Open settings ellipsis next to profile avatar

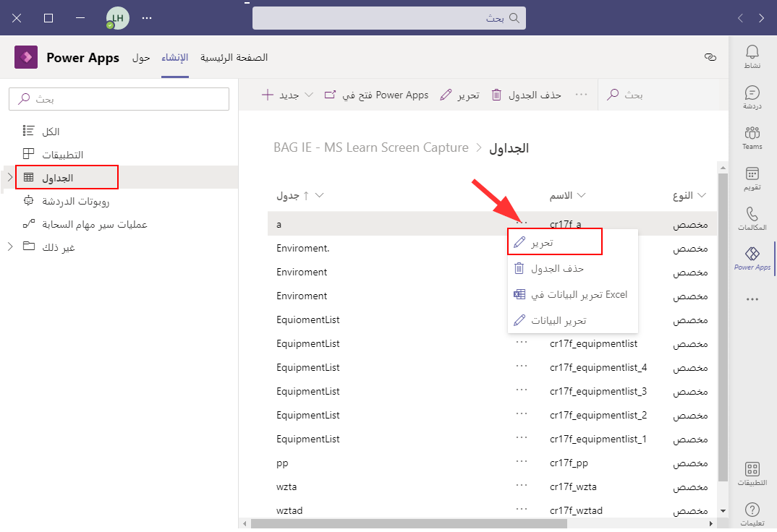[147, 18]
